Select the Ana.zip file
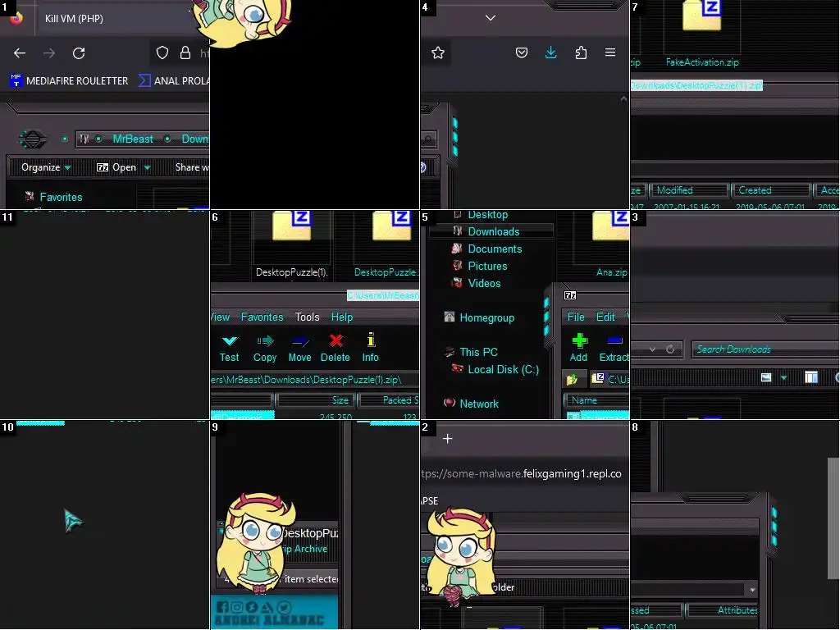Viewport: 840px width, 630px height. pyautogui.click(x=610, y=244)
